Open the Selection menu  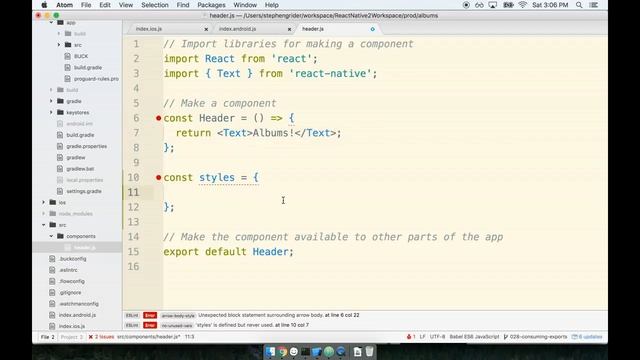[155, 5]
